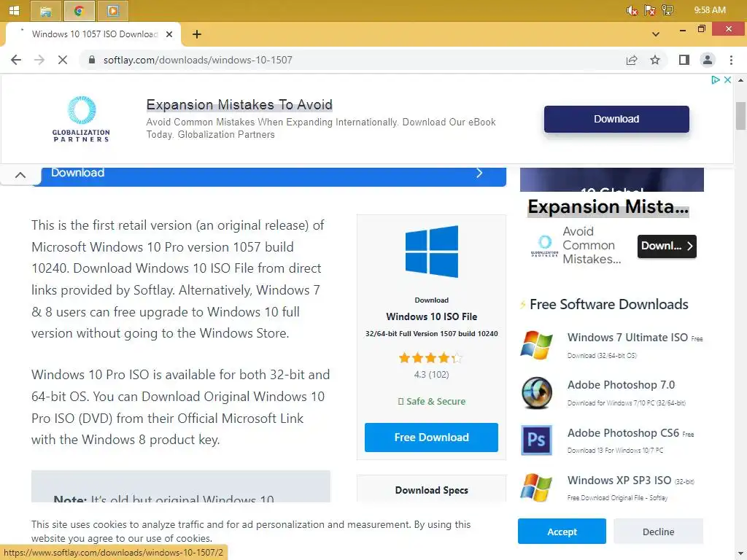This screenshot has height=560, width=747.
Task: Click the Windows 10 logo in the download box
Action: coord(432,252)
